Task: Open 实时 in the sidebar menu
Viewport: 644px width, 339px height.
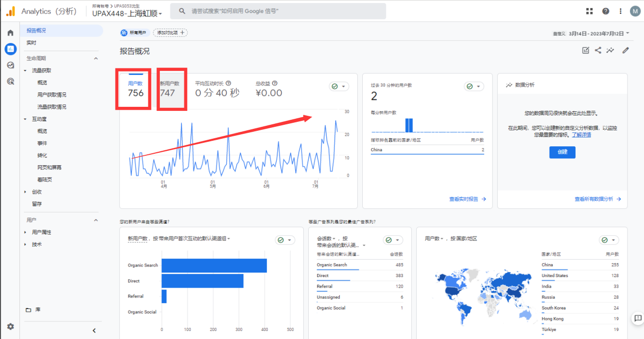Action: [x=31, y=43]
